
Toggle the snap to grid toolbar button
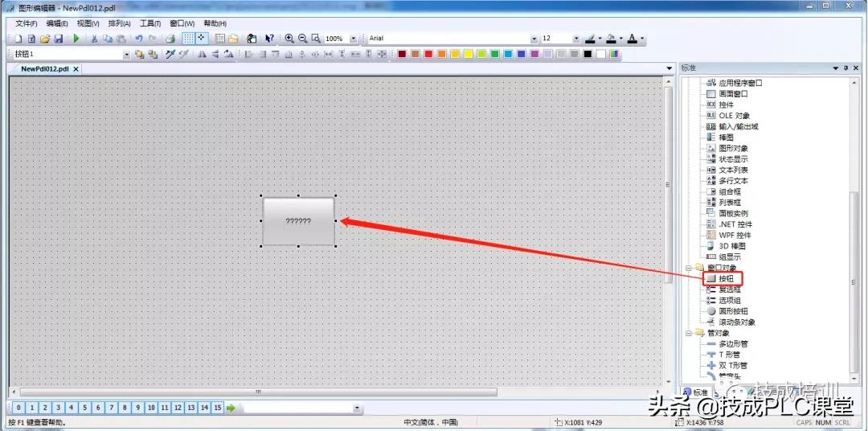click(202, 39)
